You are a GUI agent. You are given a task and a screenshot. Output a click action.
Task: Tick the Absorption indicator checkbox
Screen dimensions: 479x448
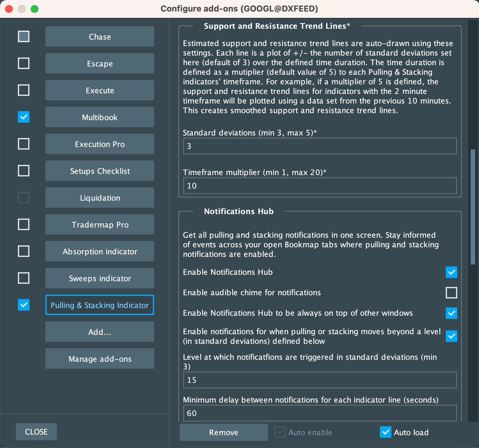pos(24,251)
